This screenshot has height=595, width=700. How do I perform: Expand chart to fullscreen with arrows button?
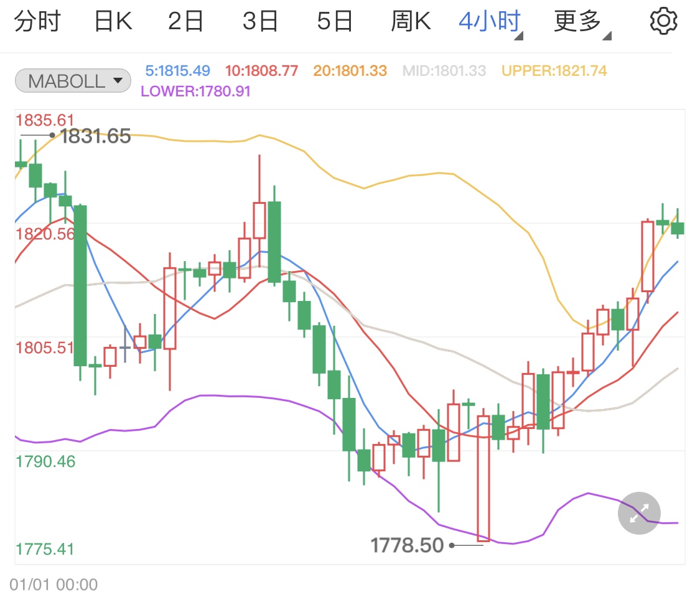(x=639, y=513)
